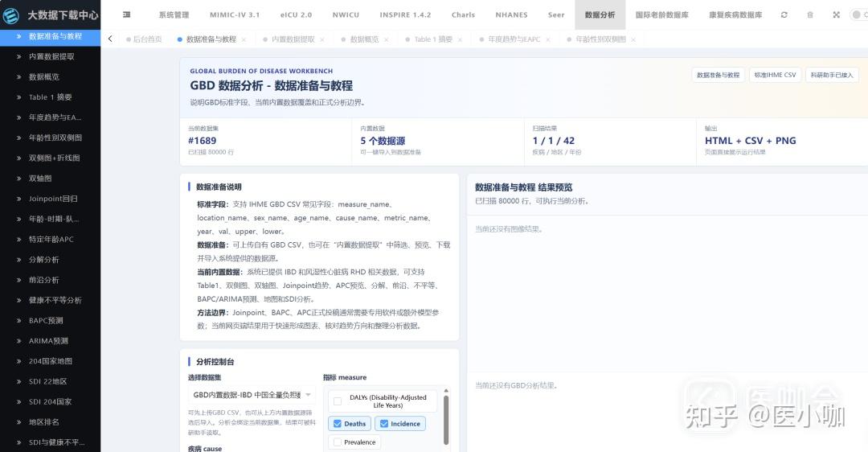Click the 5 个数据源 value
Image resolution: width=868 pixels, height=452 pixels.
click(x=383, y=141)
